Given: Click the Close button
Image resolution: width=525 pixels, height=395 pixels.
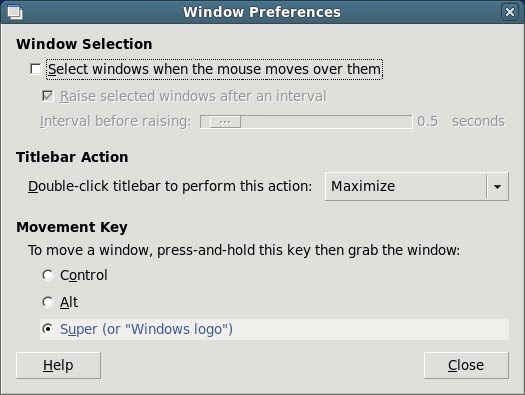Looking at the screenshot, I should (466, 365).
